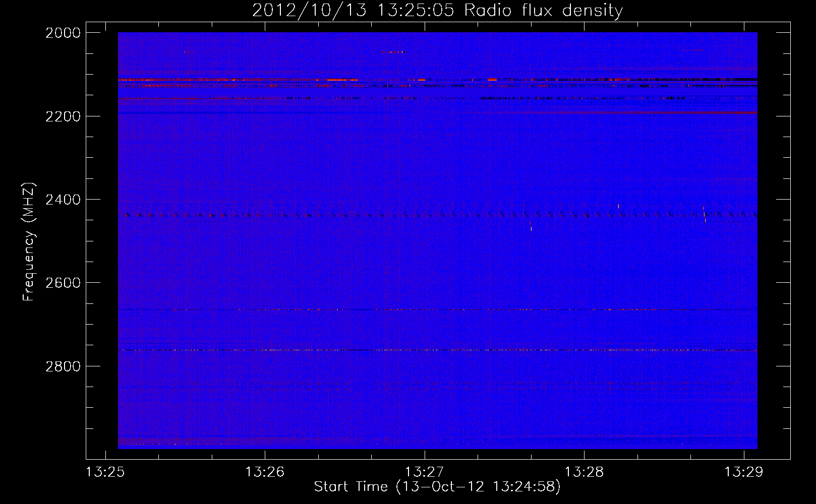Click the plot title '2012/10/13 13:25:05 Radio flux density'
The height and width of the screenshot is (504, 816).
coord(437,11)
